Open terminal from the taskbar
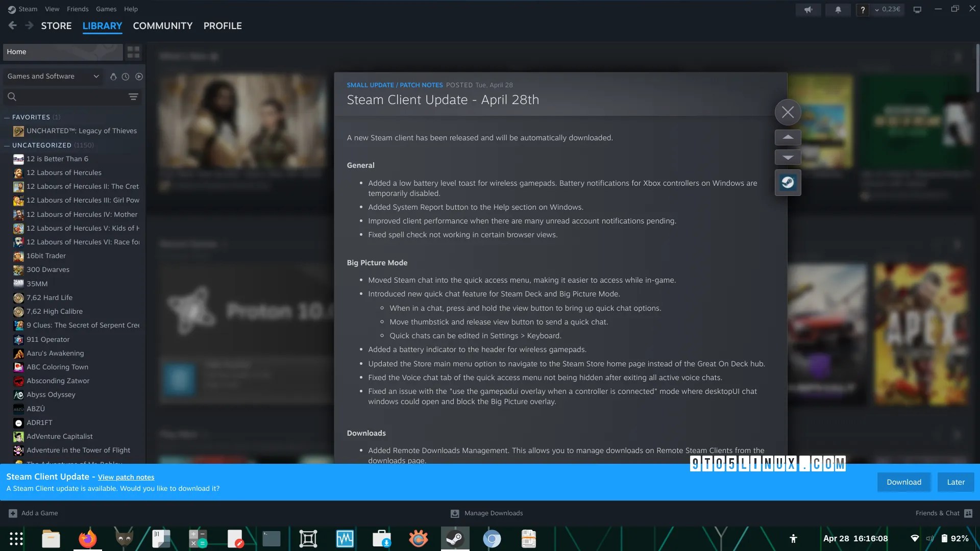This screenshot has width=980, height=551. click(271, 539)
